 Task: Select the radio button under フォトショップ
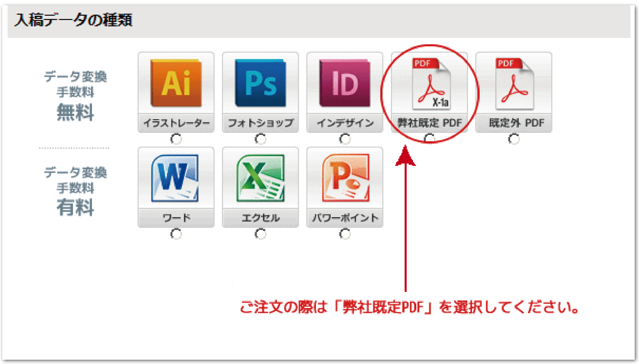[260, 139]
